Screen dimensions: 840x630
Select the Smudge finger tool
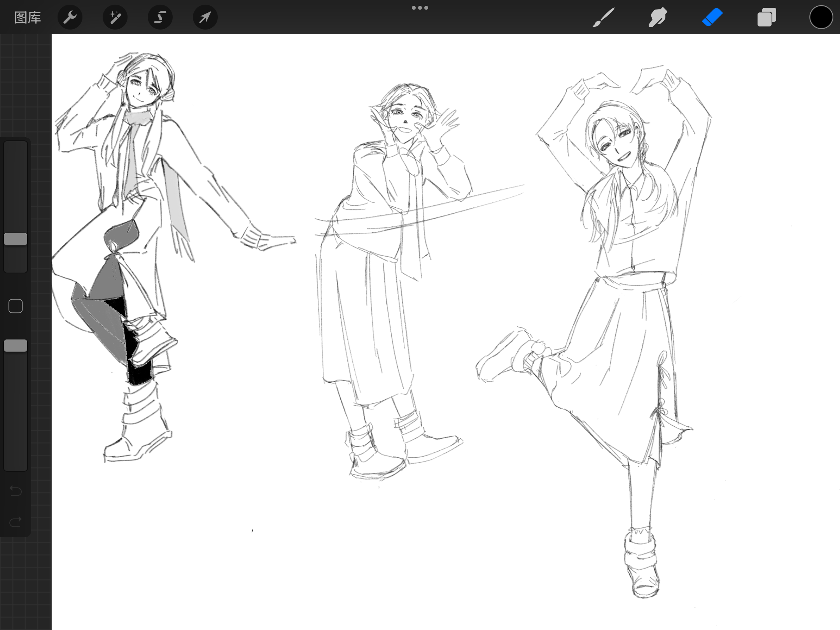tap(658, 17)
